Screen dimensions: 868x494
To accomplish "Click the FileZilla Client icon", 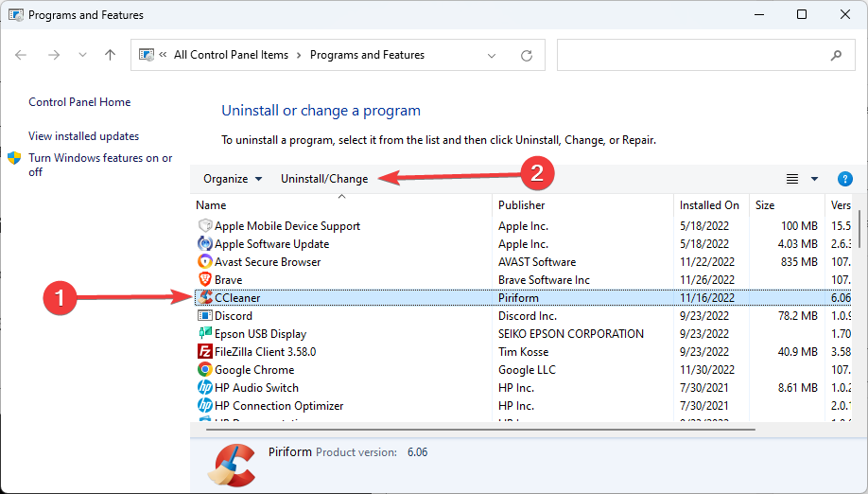I will click(205, 352).
